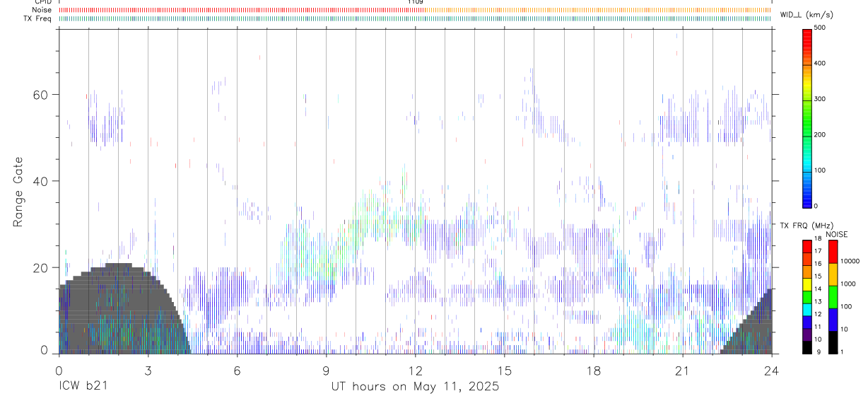The width and height of the screenshot is (868, 401).
Task: Click x-axis tick label "15"
Action: 504,371
